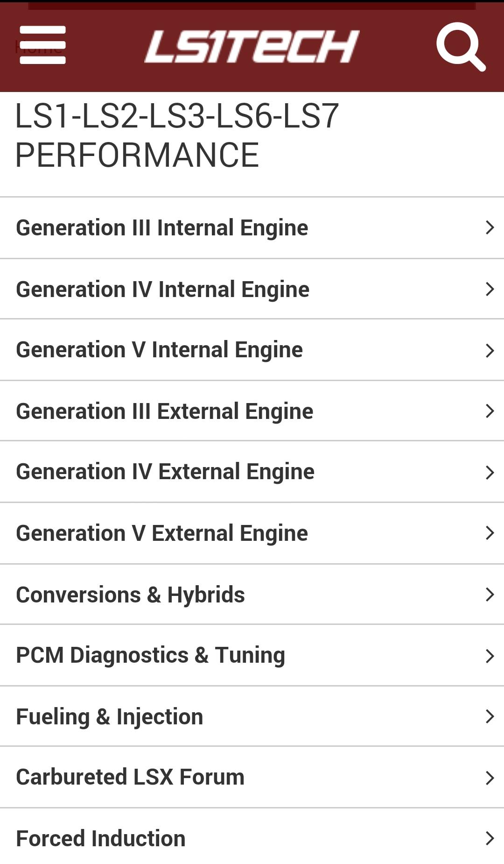Viewport: 504px width, 864px height.
Task: Tap the chevron beside Forced Induction
Action: [x=490, y=838]
